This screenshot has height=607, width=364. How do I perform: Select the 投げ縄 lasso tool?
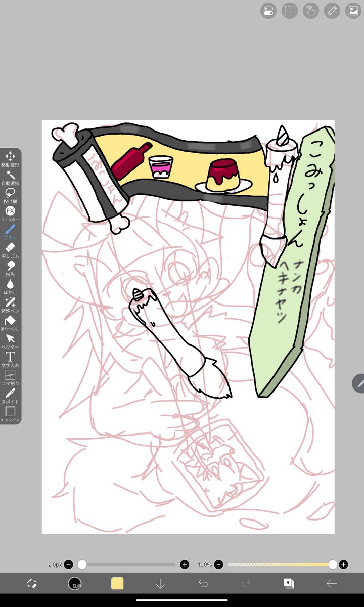point(10,195)
